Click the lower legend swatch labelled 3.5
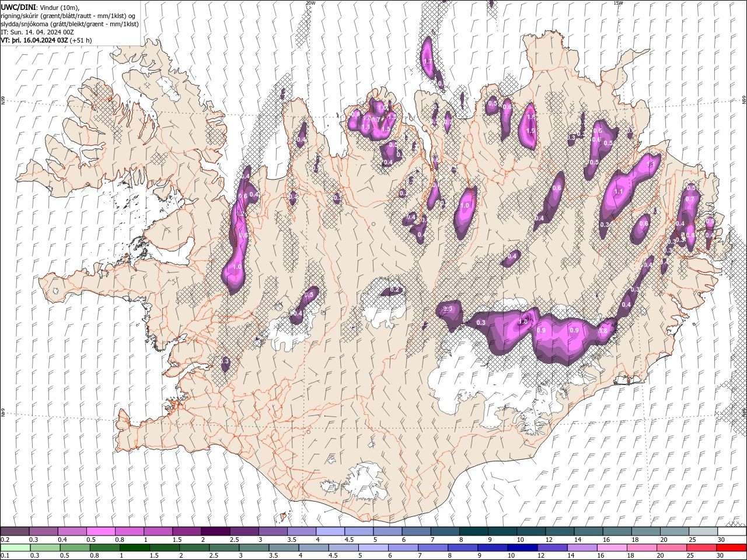This screenshot has height=560, width=747. 284,548
